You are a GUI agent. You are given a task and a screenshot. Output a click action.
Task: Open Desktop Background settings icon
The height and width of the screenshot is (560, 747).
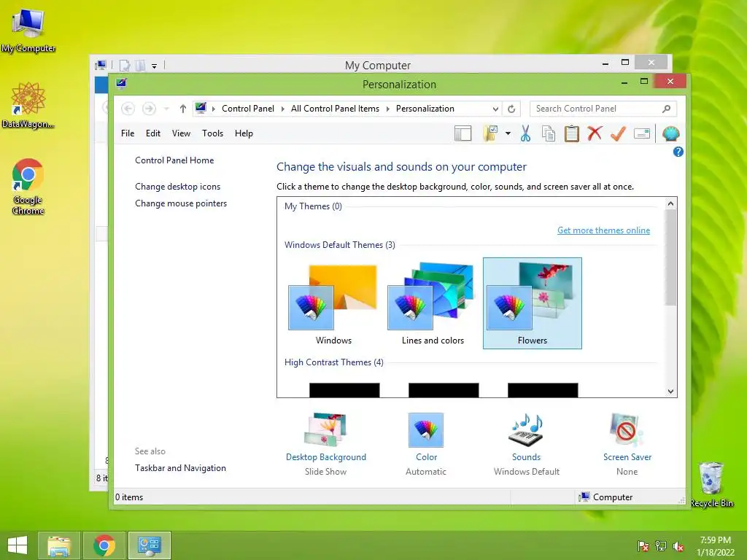[326, 429]
